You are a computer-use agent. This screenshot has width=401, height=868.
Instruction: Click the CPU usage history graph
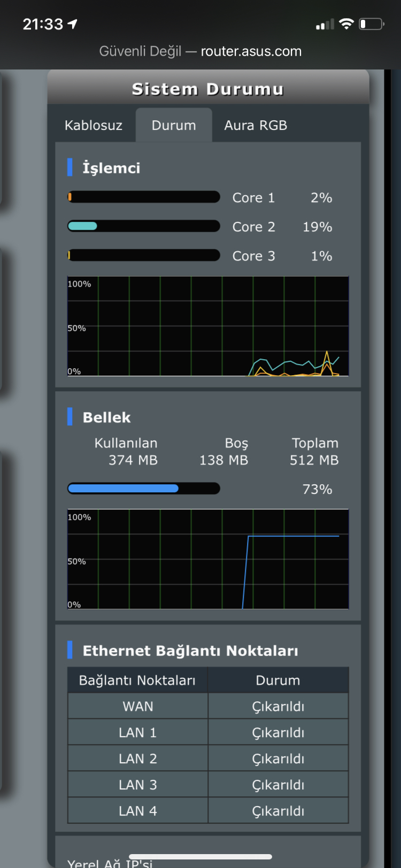(208, 326)
